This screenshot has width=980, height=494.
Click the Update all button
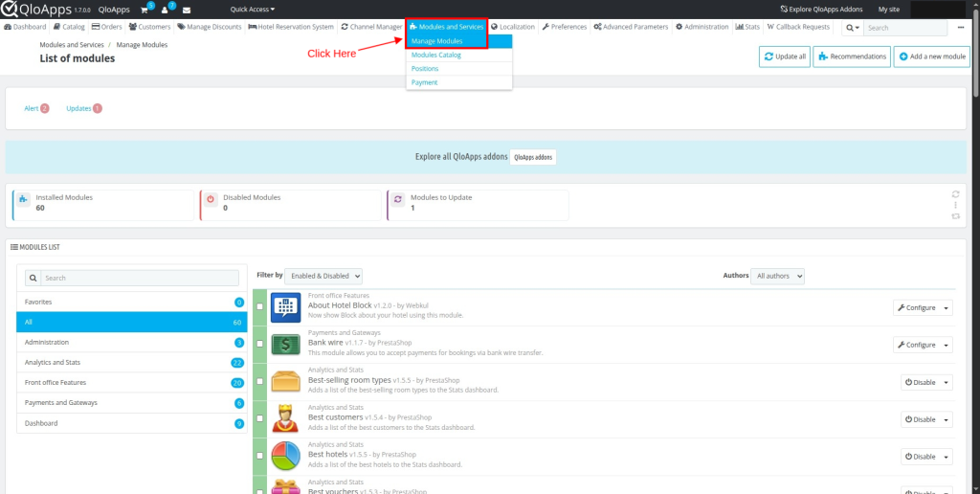pos(784,56)
